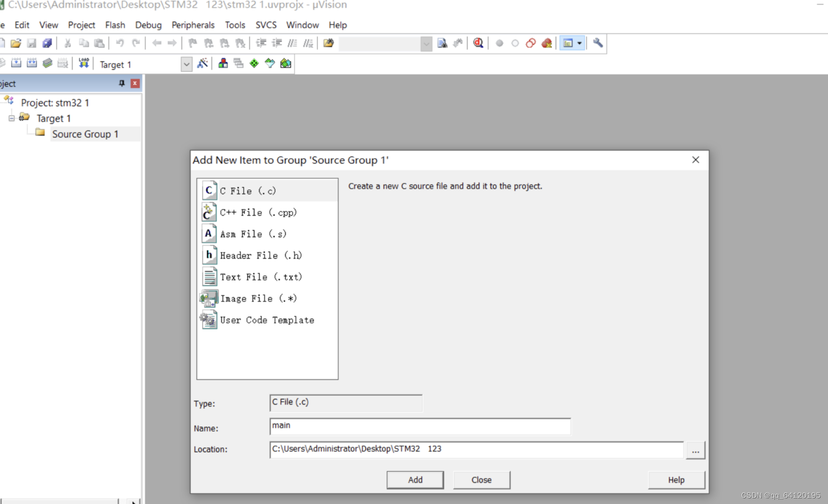
Task: Click the Select Software Packs icon
Action: coord(270,63)
